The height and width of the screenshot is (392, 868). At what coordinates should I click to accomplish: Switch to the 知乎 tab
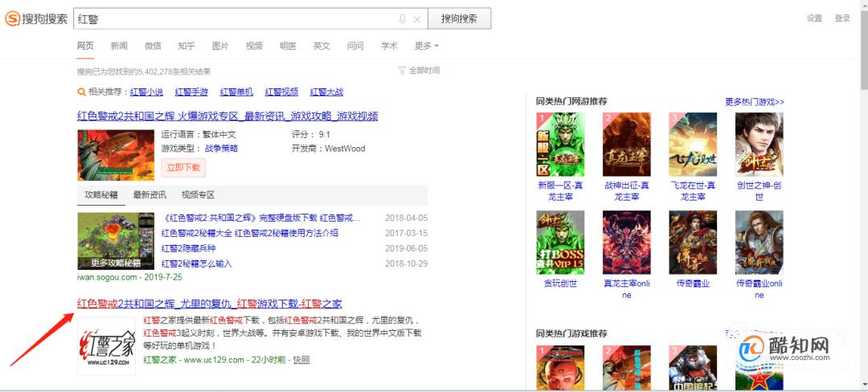point(186,46)
